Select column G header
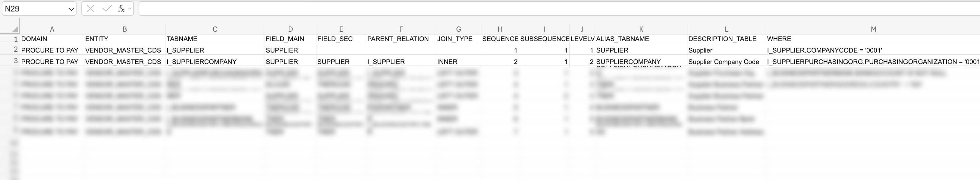980x180 pixels. [458, 29]
